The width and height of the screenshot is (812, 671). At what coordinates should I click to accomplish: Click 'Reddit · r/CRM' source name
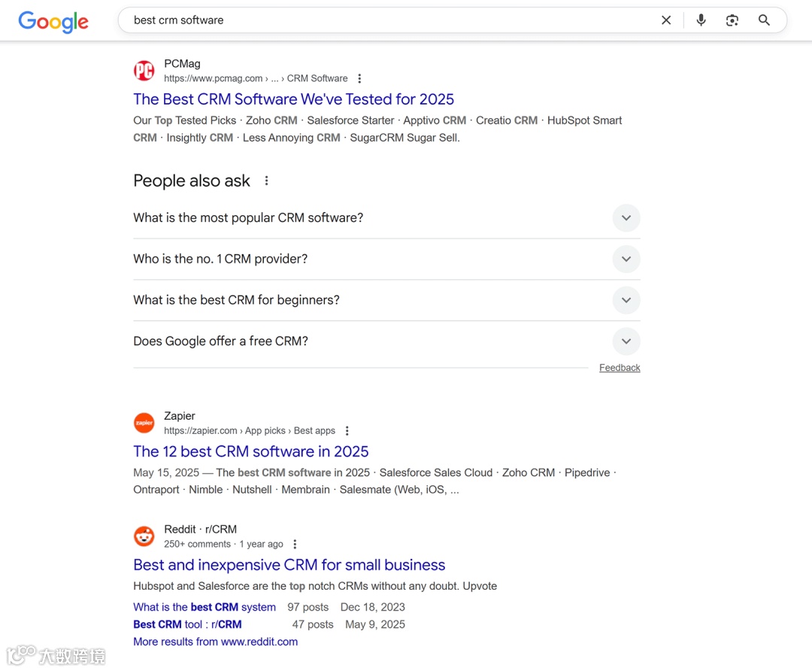click(x=201, y=529)
